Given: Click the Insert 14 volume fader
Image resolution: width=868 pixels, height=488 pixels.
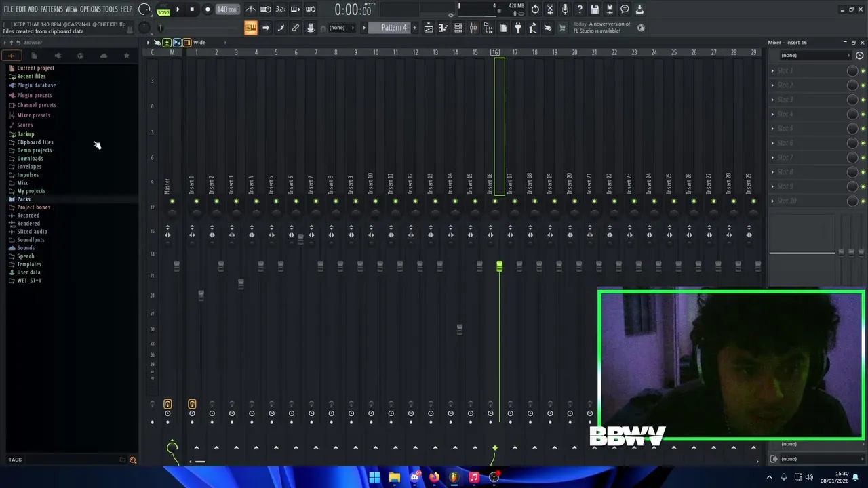Looking at the screenshot, I should pyautogui.click(x=460, y=329).
